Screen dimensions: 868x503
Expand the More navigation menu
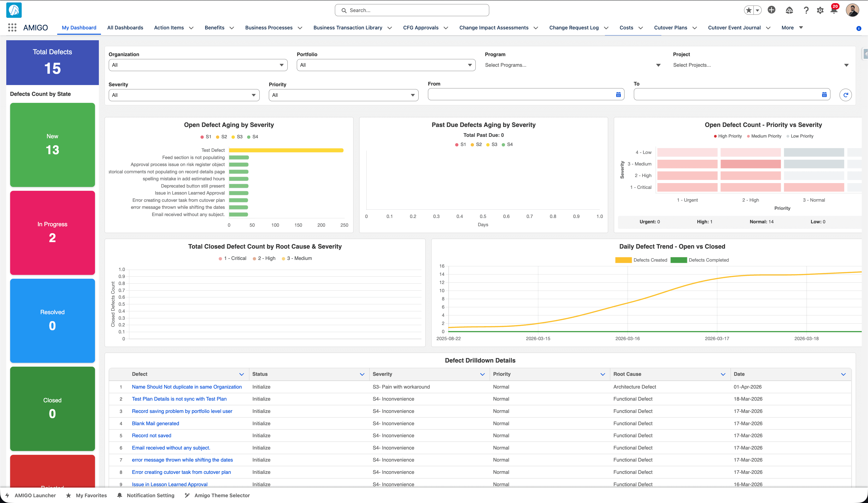[792, 27]
